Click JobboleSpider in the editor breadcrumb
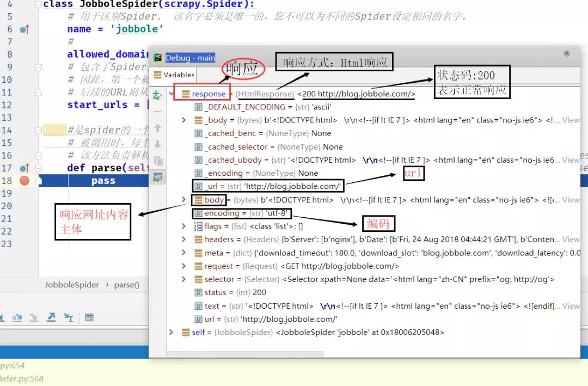The image size is (588, 386). point(72,285)
